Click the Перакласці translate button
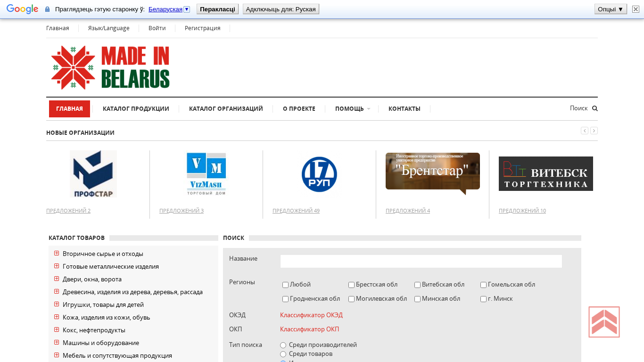Image resolution: width=644 pixels, height=362 pixels. pyautogui.click(x=217, y=9)
